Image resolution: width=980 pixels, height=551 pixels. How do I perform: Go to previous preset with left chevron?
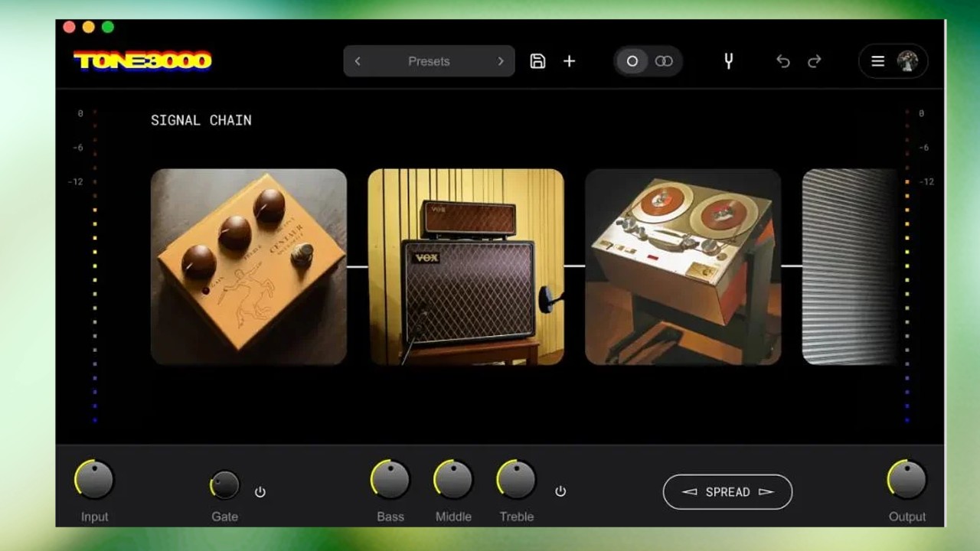[x=358, y=61]
